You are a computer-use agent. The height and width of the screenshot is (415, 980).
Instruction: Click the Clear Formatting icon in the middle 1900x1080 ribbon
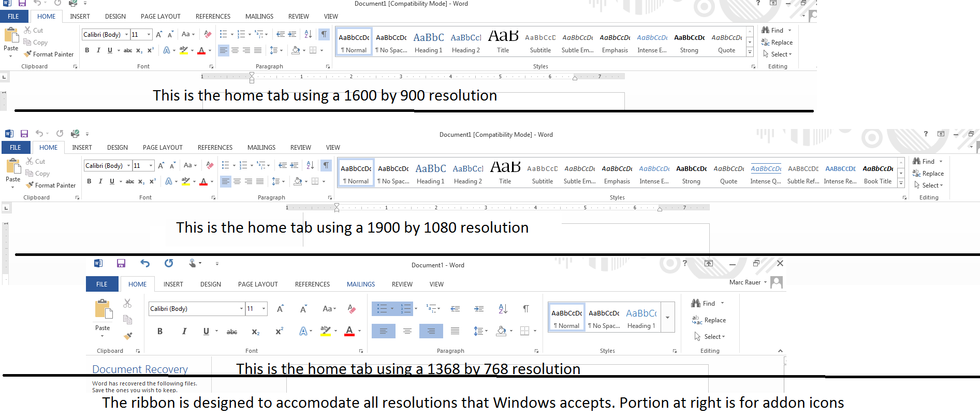coord(210,165)
